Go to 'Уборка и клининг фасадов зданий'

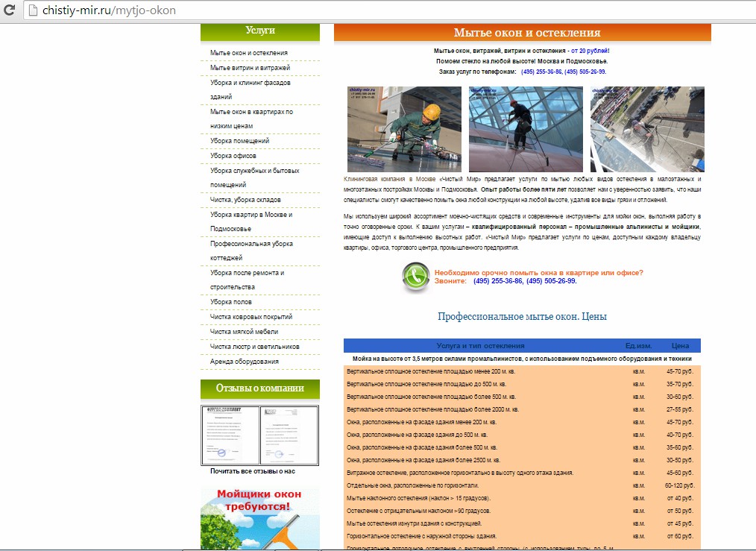[251, 89]
